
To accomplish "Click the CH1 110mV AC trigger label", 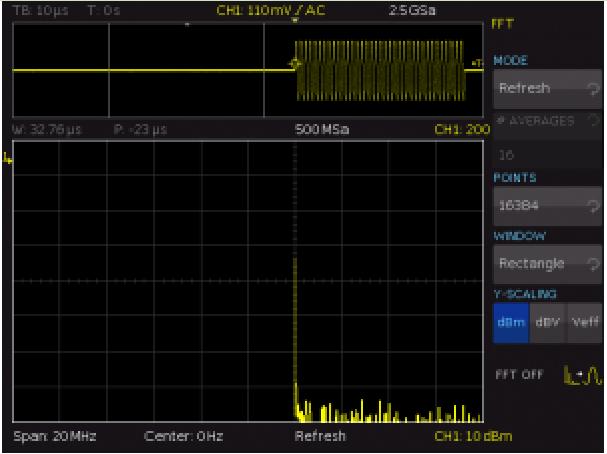I will (x=260, y=9).
